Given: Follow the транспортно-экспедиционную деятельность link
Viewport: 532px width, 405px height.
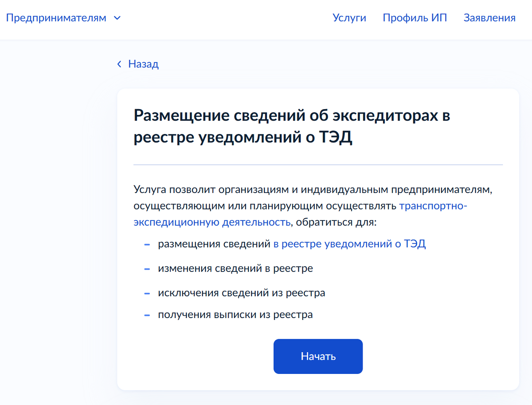Looking at the screenshot, I should (301, 214).
